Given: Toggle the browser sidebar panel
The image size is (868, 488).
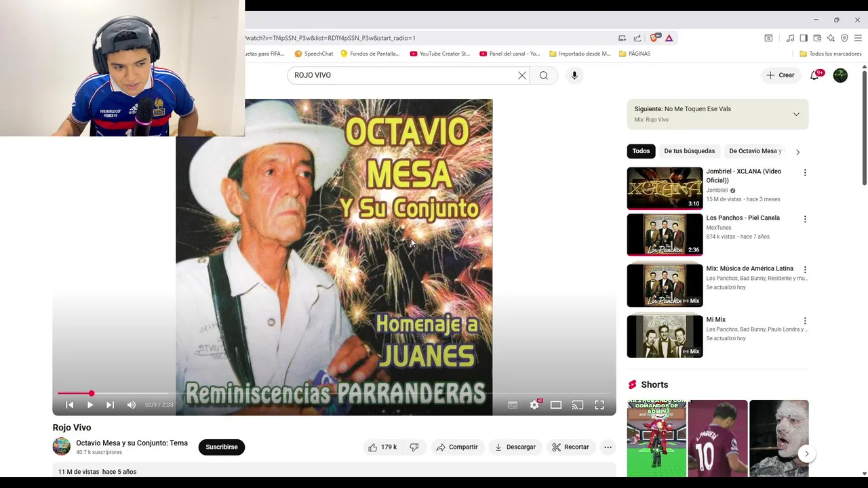Looking at the screenshot, I should pos(804,38).
